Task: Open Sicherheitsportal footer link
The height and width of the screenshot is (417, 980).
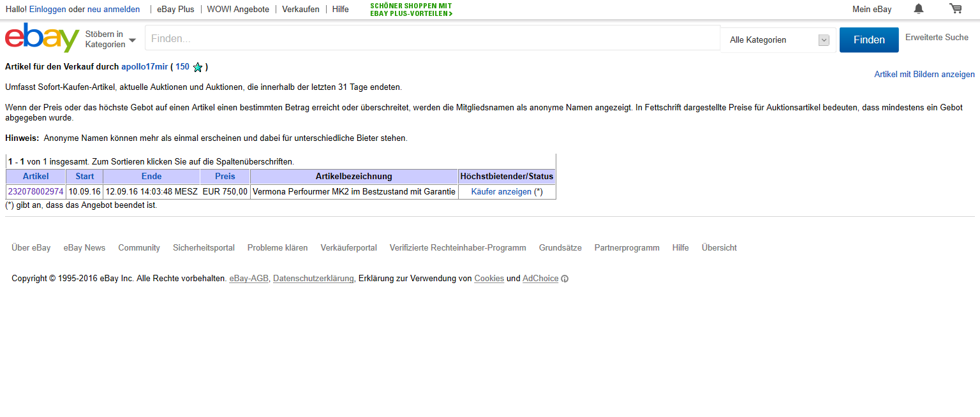Action: [x=204, y=248]
